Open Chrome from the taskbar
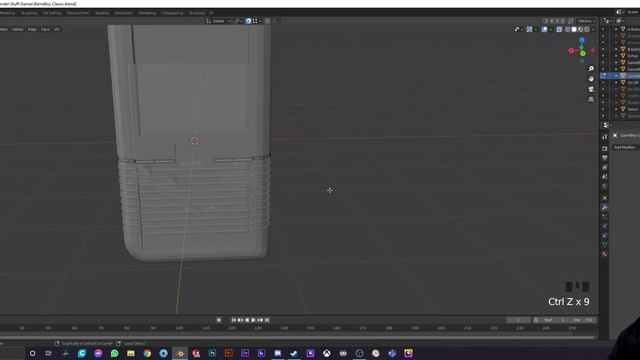The width and height of the screenshot is (640, 360). point(147,353)
